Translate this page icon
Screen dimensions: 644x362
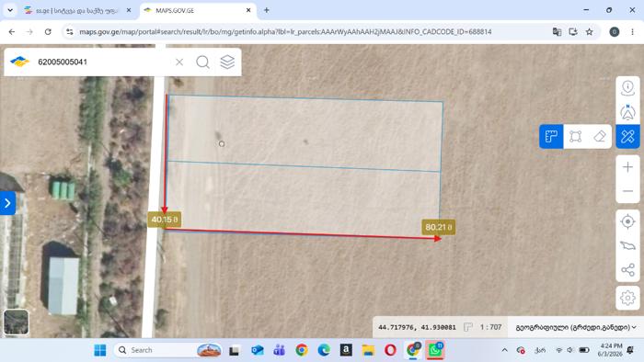tap(557, 31)
